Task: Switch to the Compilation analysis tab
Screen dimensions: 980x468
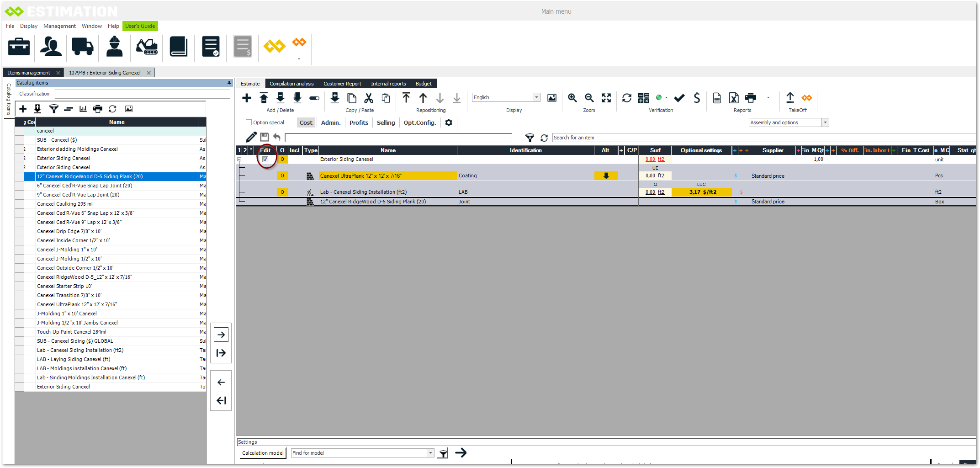Action: 291,84
